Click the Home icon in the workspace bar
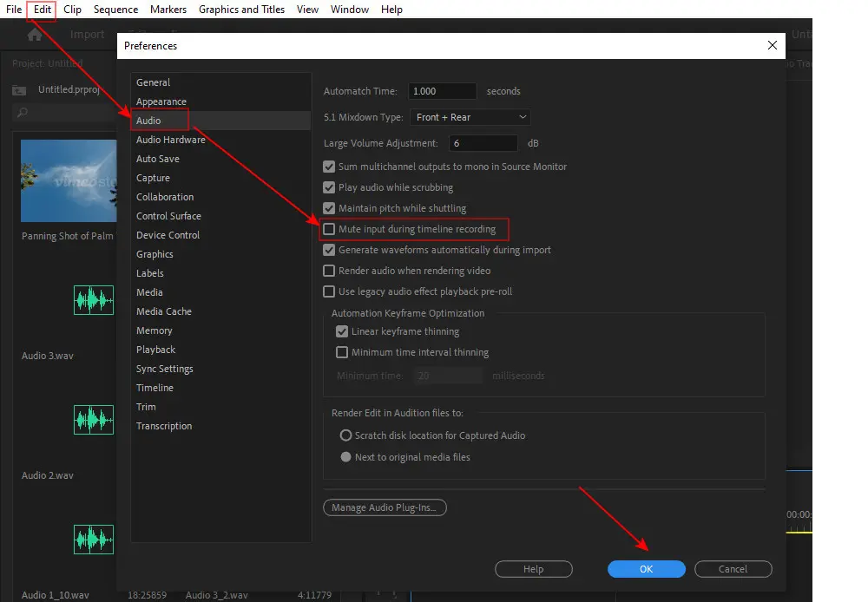 click(35, 35)
